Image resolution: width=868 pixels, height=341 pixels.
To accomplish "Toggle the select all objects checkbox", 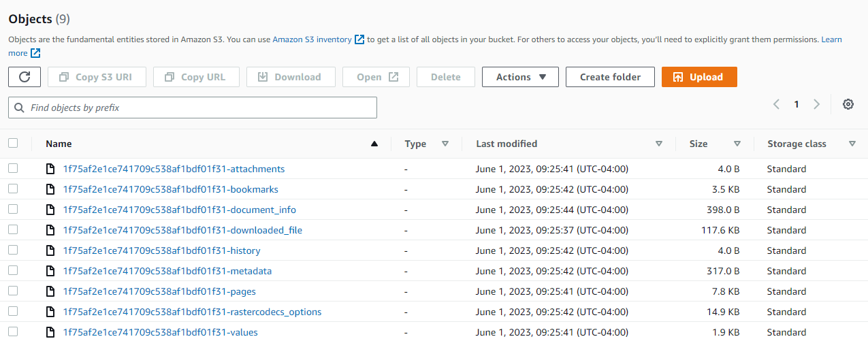I will pyautogui.click(x=13, y=143).
